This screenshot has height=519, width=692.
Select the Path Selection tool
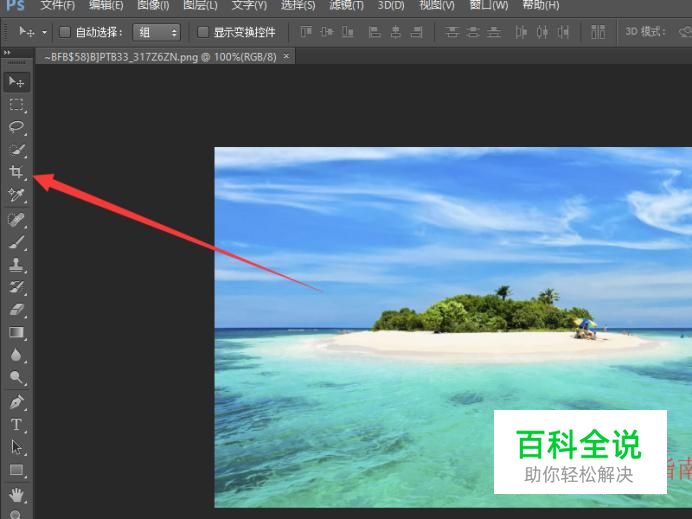(x=16, y=447)
